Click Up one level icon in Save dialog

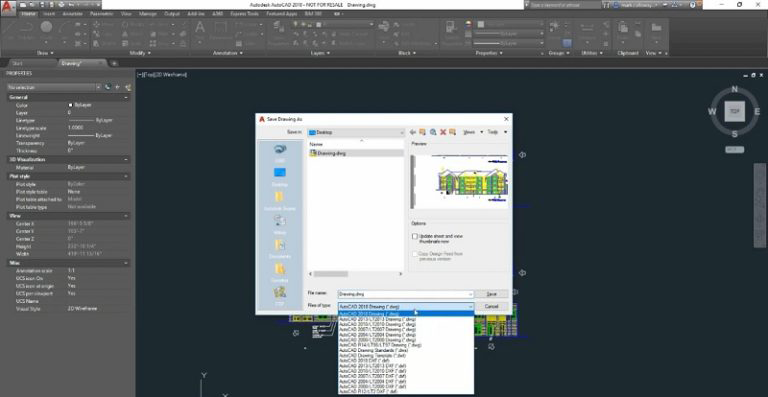(423, 132)
